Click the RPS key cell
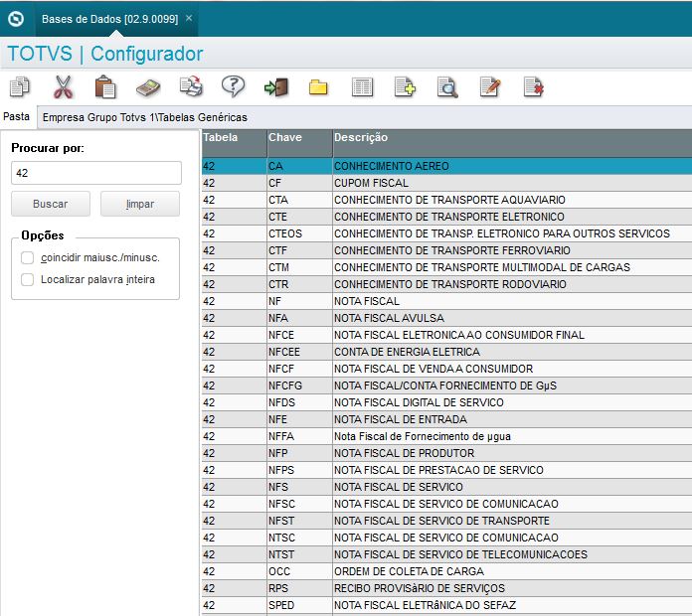This screenshot has width=692, height=616. coord(299,588)
